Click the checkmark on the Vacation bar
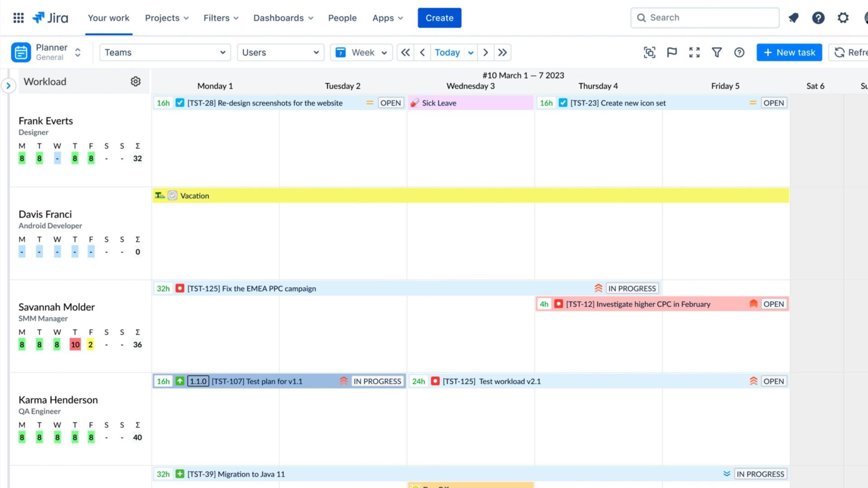Image resolution: width=868 pixels, height=488 pixels. tap(172, 195)
